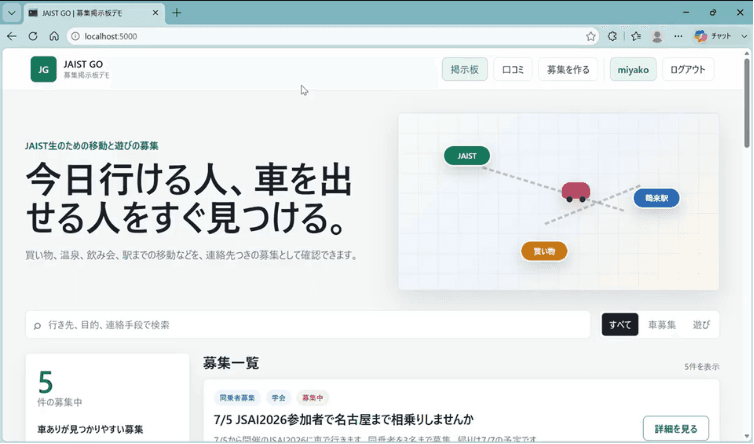Screen dimensions: 754x444
Task: Click the site info icon in address bar
Action: click(75, 36)
